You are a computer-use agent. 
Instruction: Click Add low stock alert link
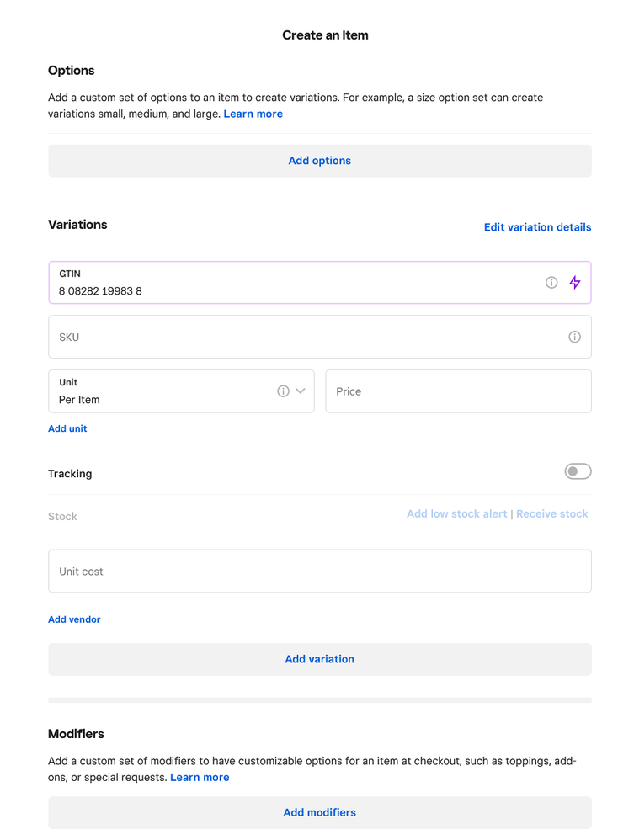click(x=456, y=513)
